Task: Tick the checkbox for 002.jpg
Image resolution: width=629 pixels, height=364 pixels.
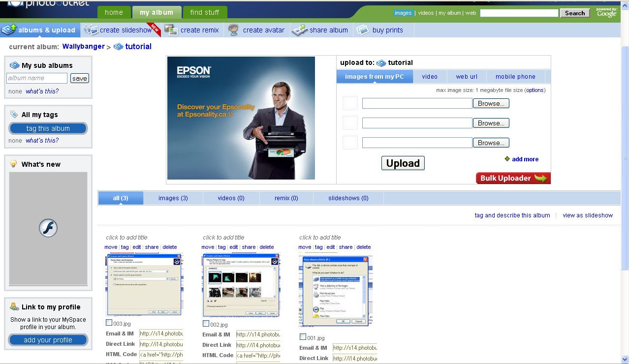Action: click(x=206, y=324)
